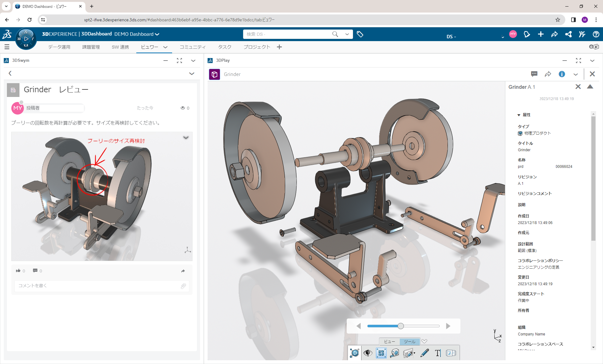Click the 検索 search field

click(287, 34)
